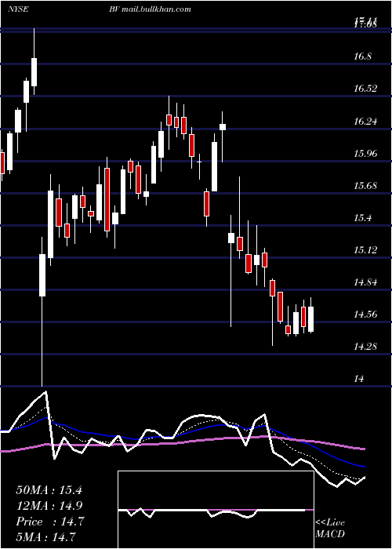
Task: Click the Price : 14.7 readout
Action: point(49,522)
